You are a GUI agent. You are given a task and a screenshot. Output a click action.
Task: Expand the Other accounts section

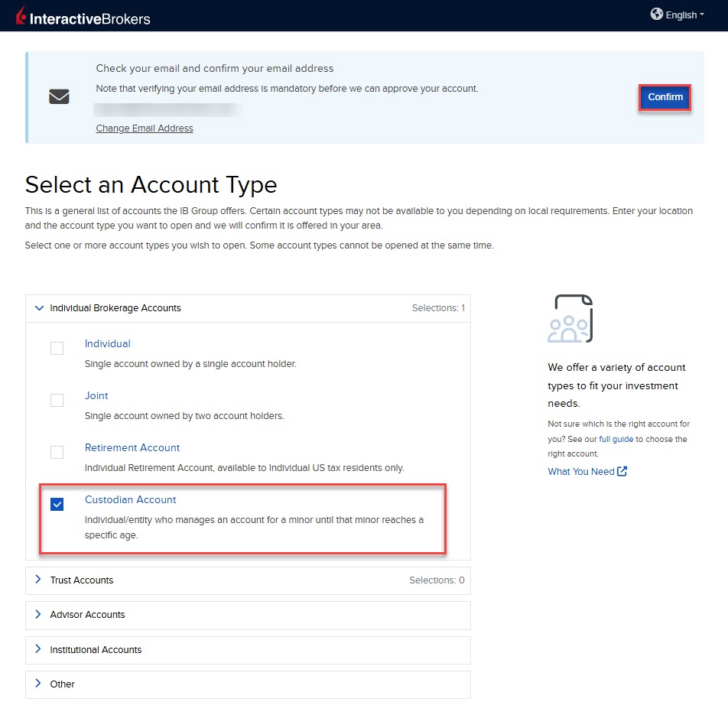[248, 684]
